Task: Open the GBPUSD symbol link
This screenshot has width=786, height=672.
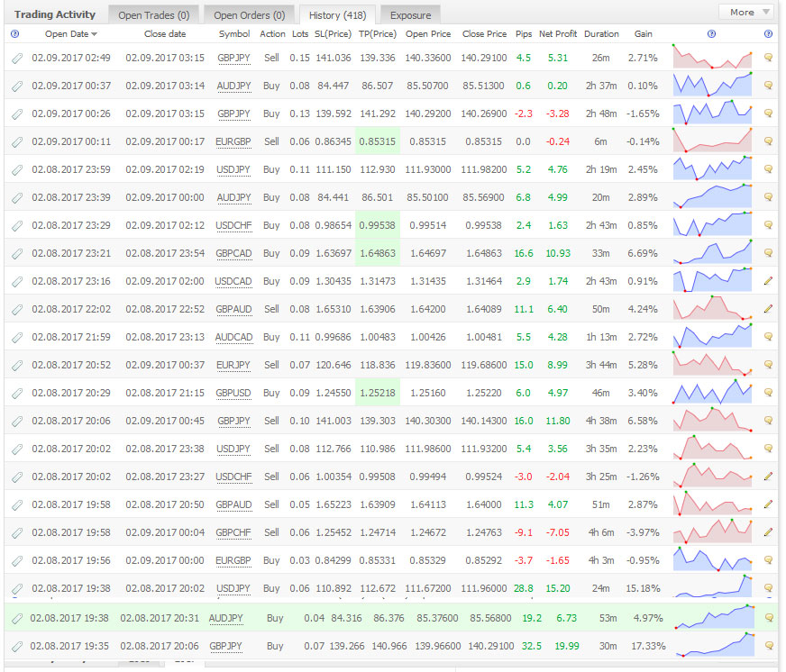Action: tap(233, 393)
